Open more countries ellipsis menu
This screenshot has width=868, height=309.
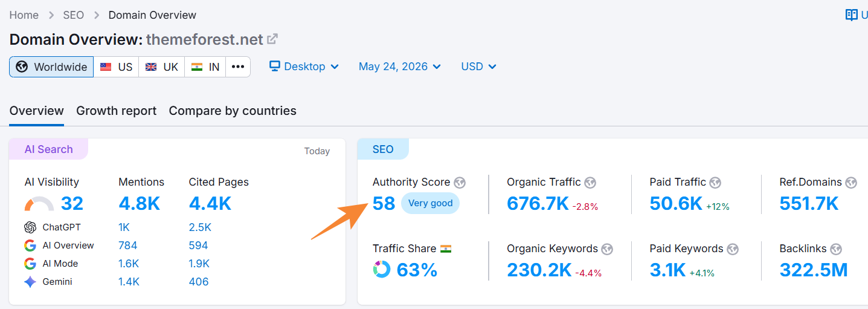click(x=238, y=67)
